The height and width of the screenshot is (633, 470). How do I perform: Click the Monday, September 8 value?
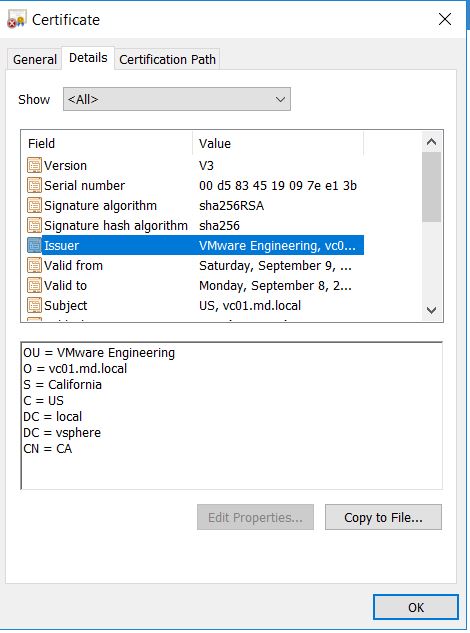click(x=275, y=286)
